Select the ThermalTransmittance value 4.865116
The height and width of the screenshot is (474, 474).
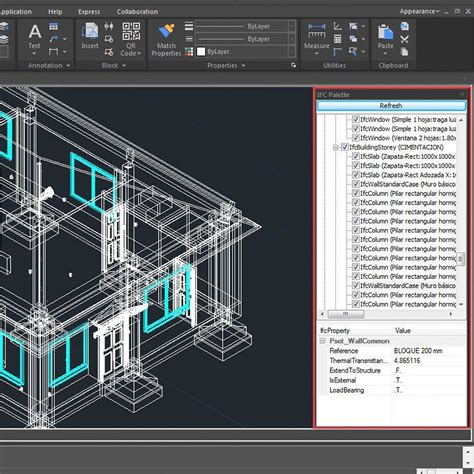[x=407, y=361]
